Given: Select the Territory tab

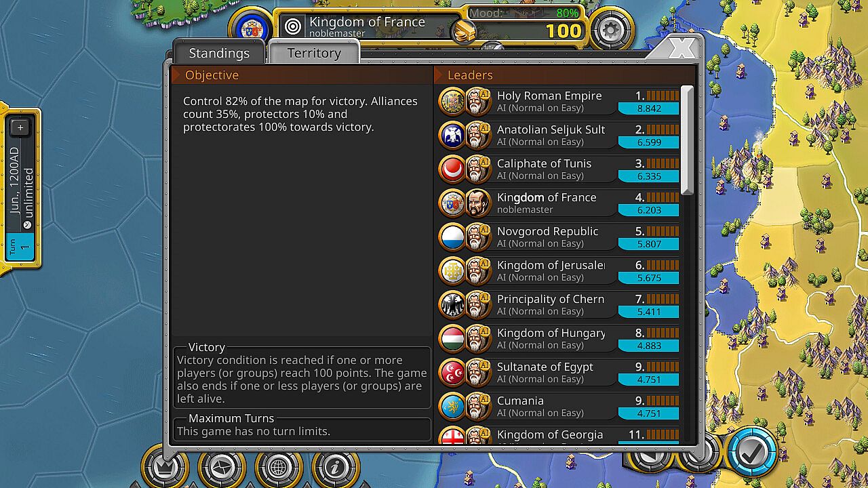Looking at the screenshot, I should coord(314,53).
